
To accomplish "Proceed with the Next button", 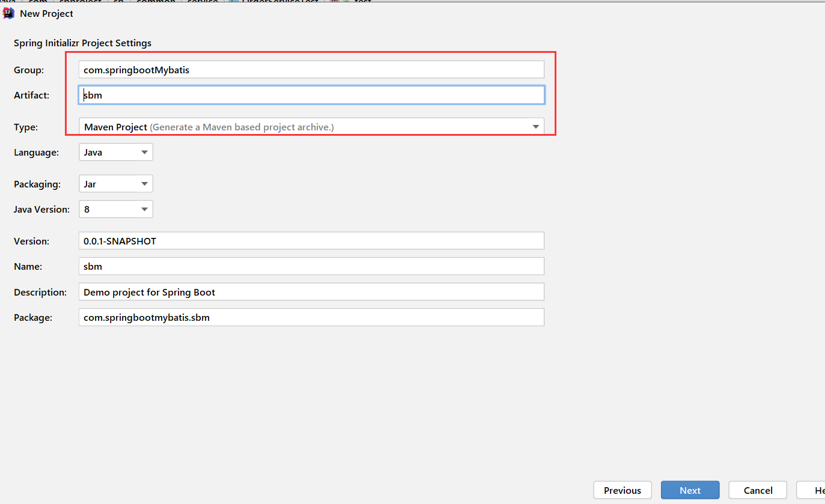I will pos(690,490).
